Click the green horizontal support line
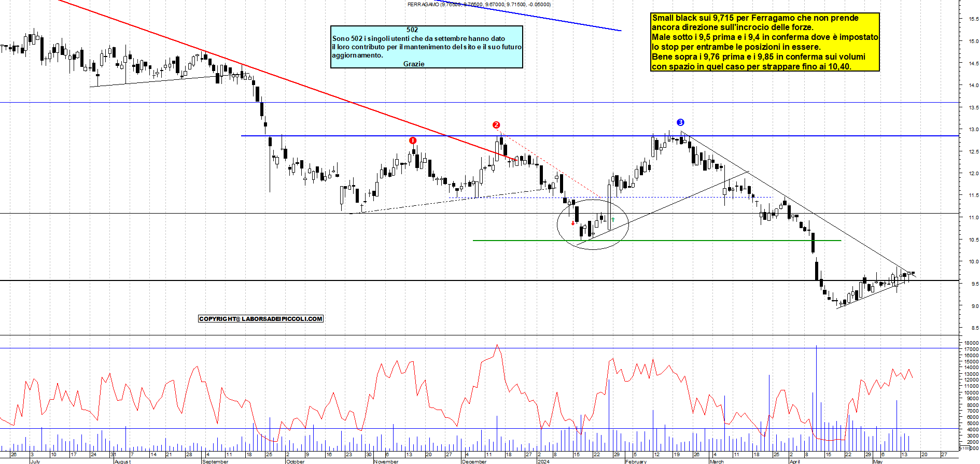 click(x=657, y=241)
